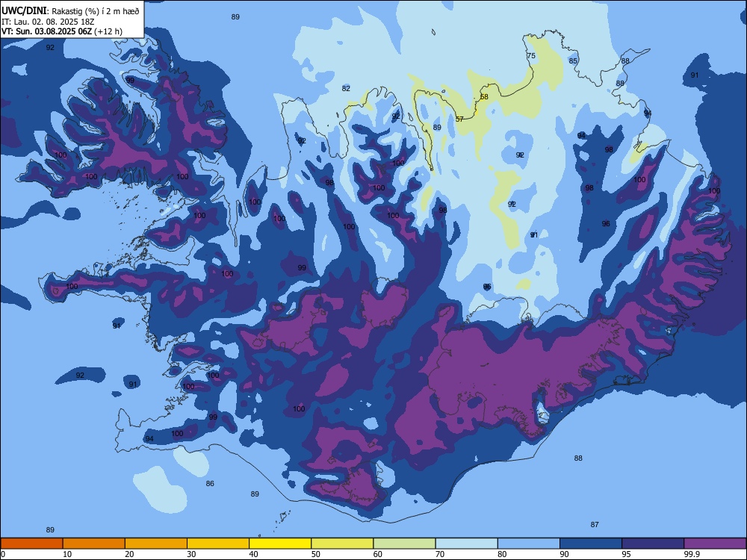Click the humidity value '57' on the map

point(459,119)
